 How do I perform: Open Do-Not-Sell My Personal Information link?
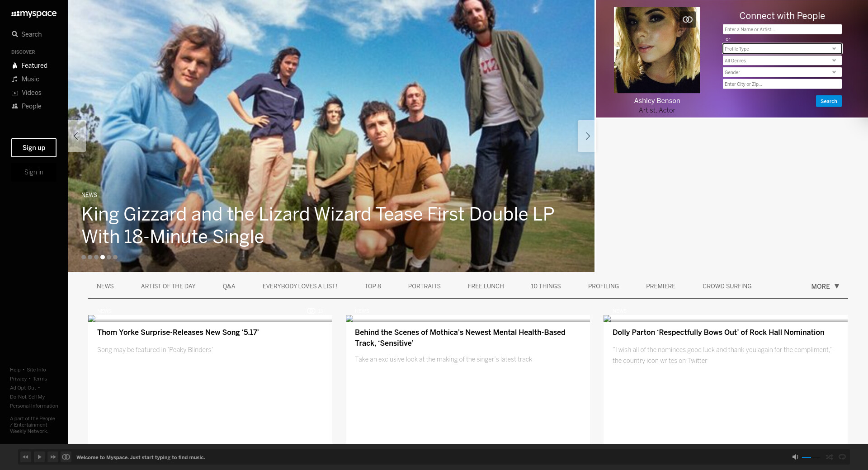pos(34,401)
